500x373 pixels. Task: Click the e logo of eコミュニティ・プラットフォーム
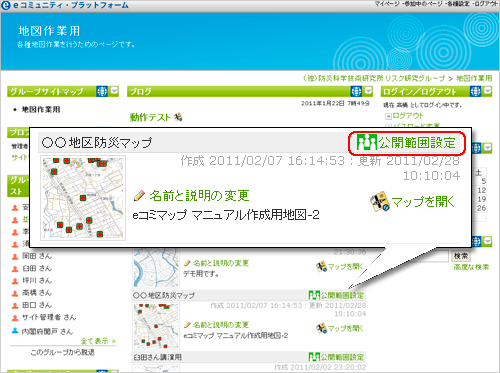6,5
